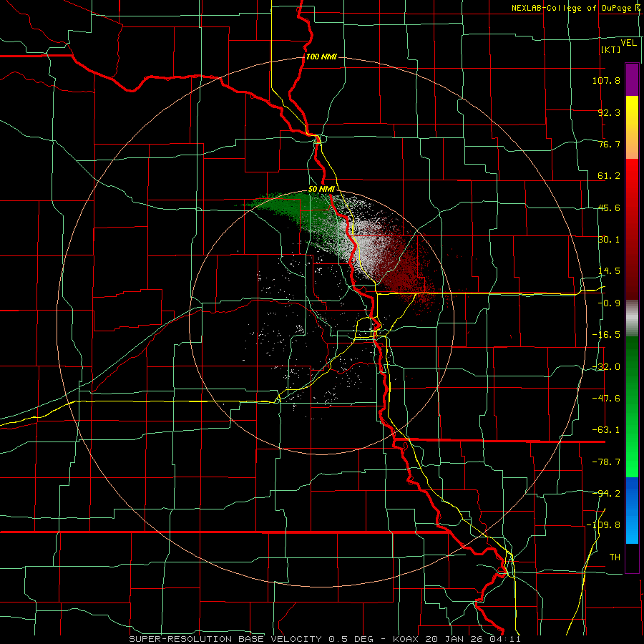Image resolution: width=644 pixels, height=644 pixels.
Task: Click SUPER-RESOLUTION BASE VELOCITY in the footer
Action: 226,639
